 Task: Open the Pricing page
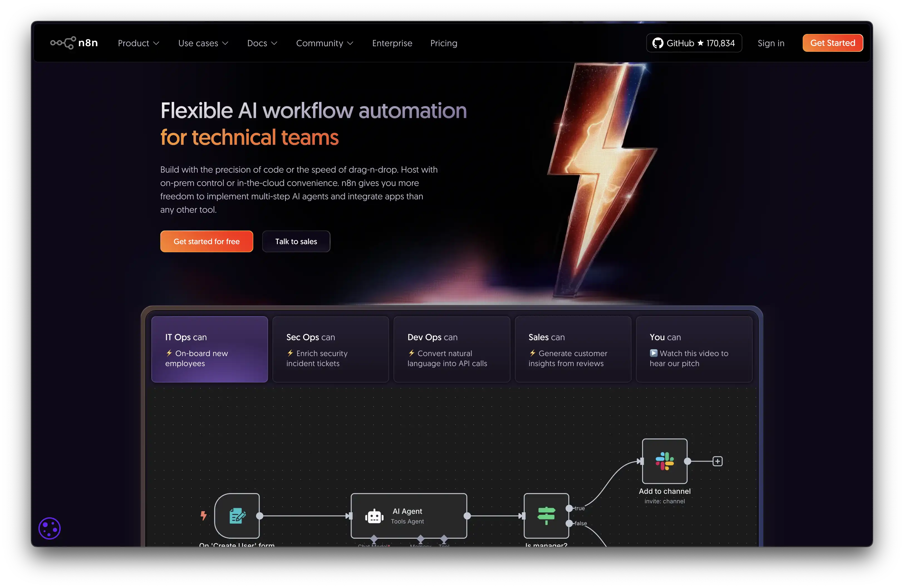(443, 43)
